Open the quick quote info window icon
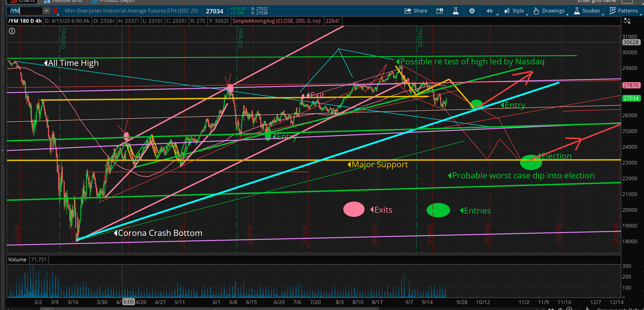 440,11
